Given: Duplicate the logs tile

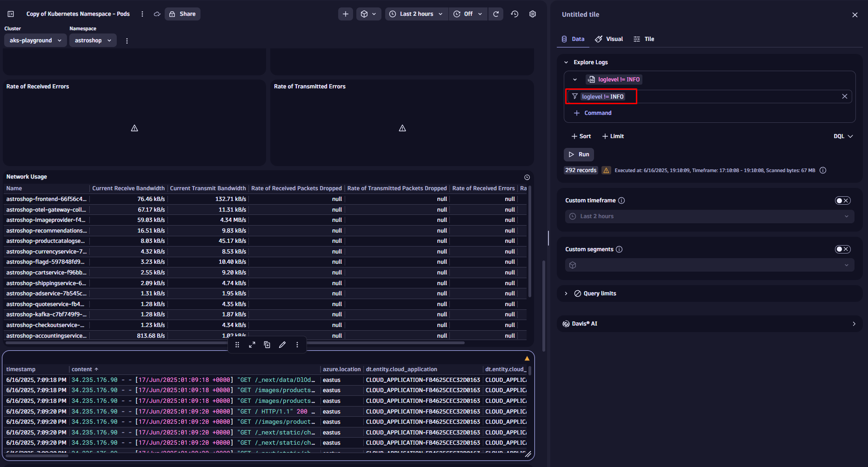Looking at the screenshot, I should tap(267, 345).
